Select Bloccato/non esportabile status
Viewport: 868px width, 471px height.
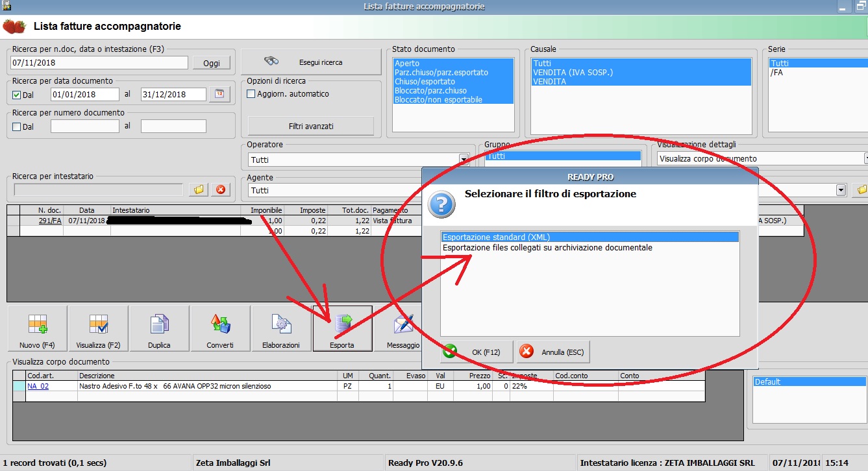[x=453, y=100]
